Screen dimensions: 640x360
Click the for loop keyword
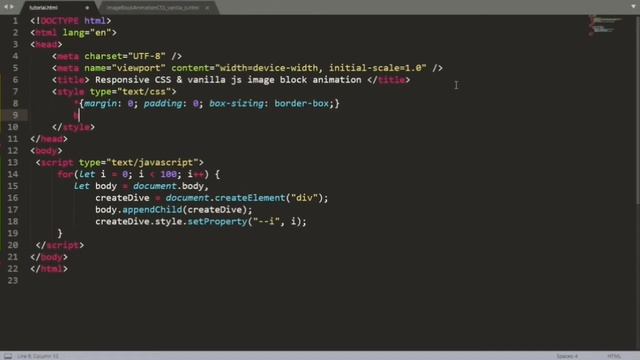[x=65, y=174]
